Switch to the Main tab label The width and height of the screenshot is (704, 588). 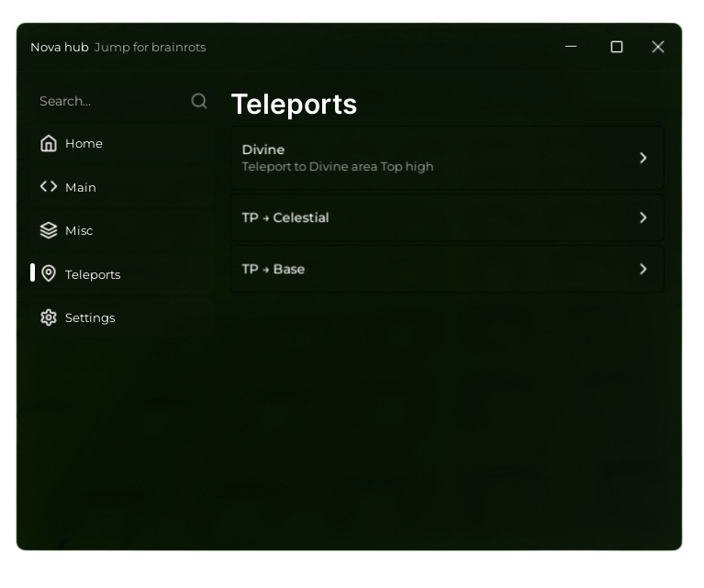pyautogui.click(x=81, y=187)
